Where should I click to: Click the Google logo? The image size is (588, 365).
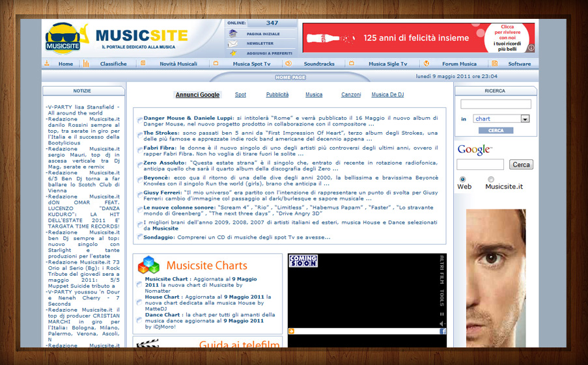point(475,150)
